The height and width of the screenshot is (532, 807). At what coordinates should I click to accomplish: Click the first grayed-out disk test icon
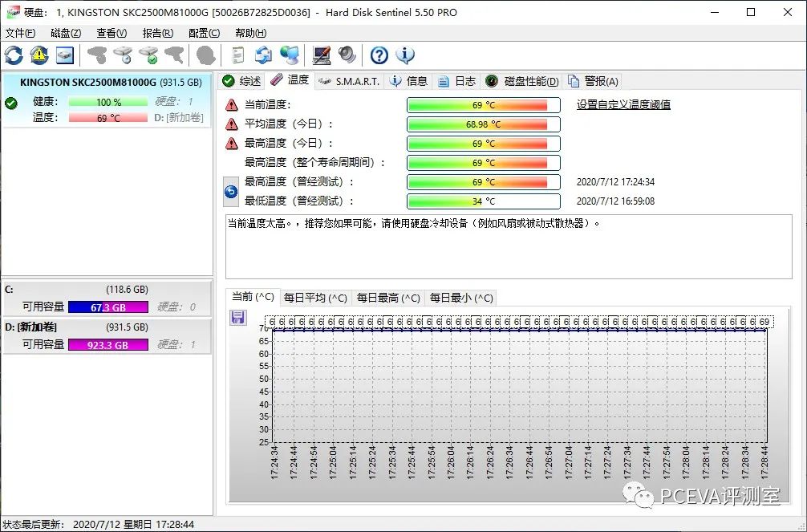pos(97,55)
